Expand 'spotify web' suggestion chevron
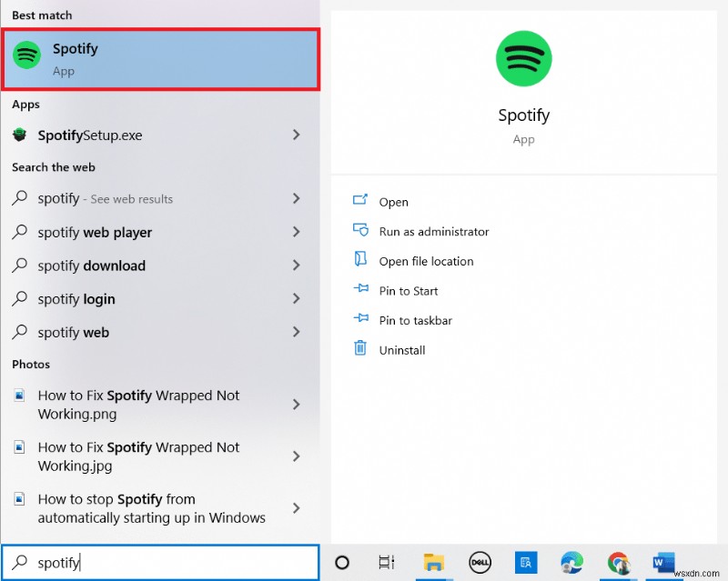 [297, 332]
